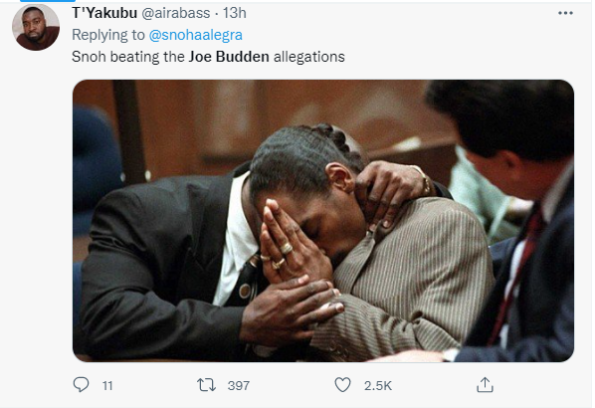Image resolution: width=595 pixels, height=408 pixels.
Task: Click the retweet arrows icon
Action: (x=206, y=385)
